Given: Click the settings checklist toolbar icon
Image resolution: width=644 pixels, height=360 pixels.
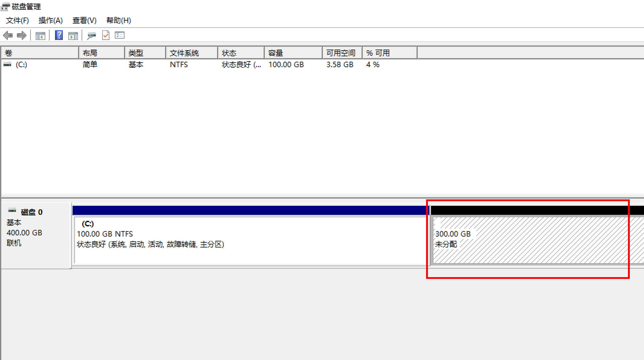Looking at the screenshot, I should pos(120,35).
